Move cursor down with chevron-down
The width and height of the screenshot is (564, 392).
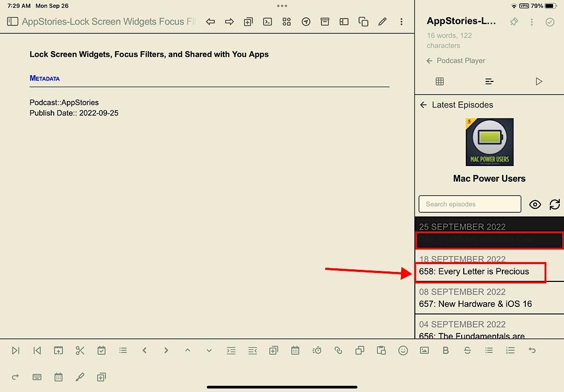tap(209, 350)
